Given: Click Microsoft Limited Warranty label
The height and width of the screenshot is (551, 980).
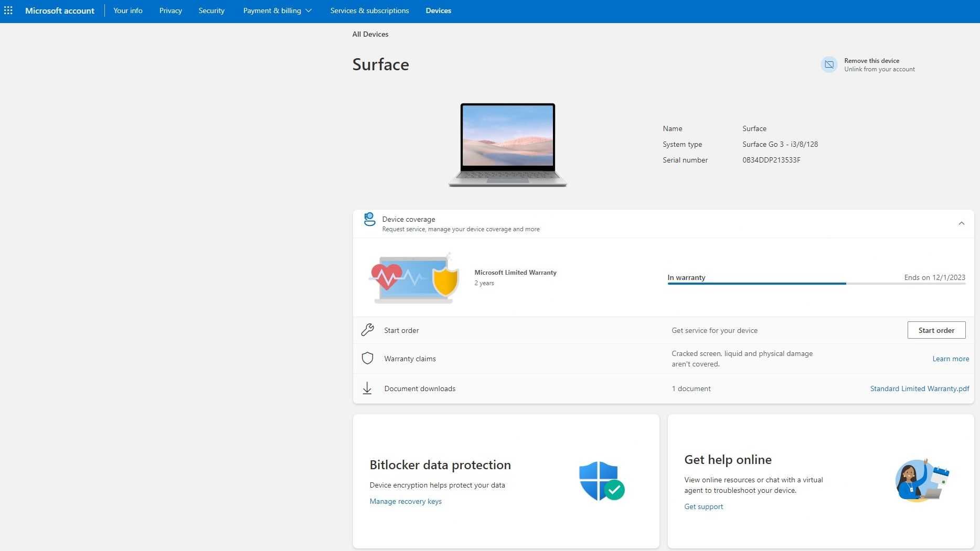Looking at the screenshot, I should point(515,273).
